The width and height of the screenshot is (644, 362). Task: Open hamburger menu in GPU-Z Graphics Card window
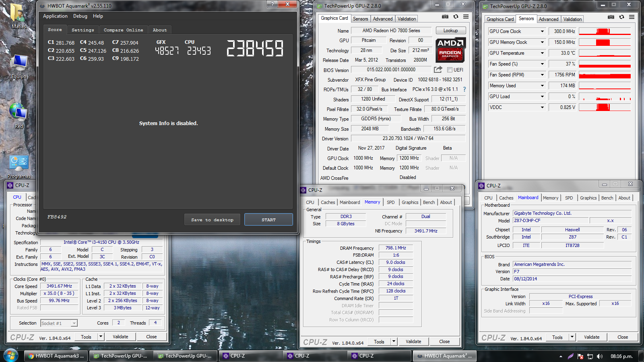(x=466, y=17)
